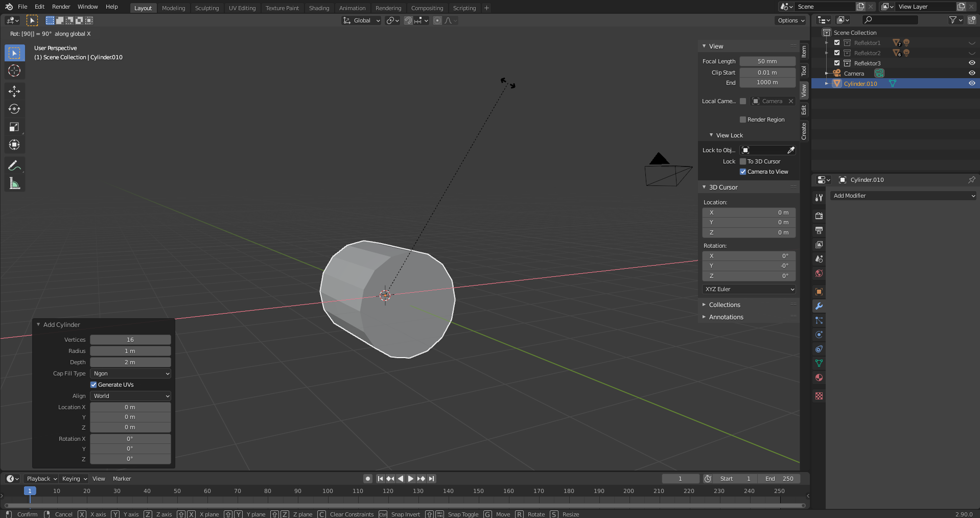Disable the Generate UVs checkbox
The image size is (980, 518).
click(x=94, y=385)
